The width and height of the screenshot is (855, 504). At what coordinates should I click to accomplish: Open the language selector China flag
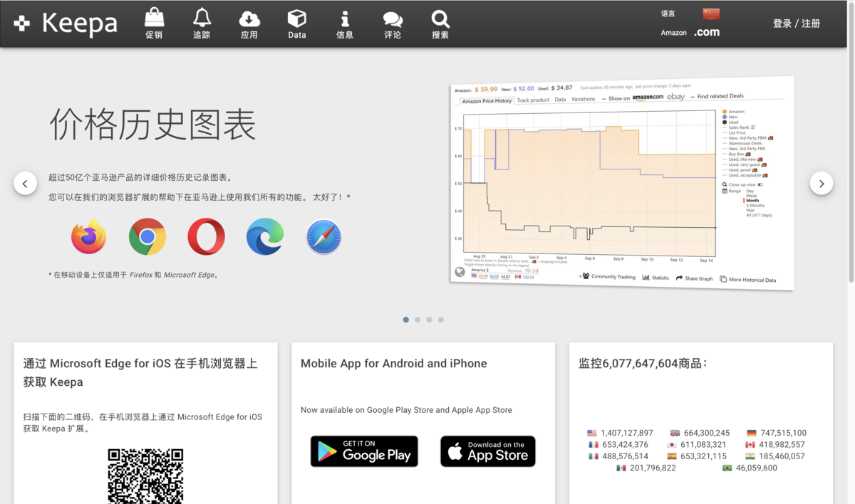pos(710,14)
